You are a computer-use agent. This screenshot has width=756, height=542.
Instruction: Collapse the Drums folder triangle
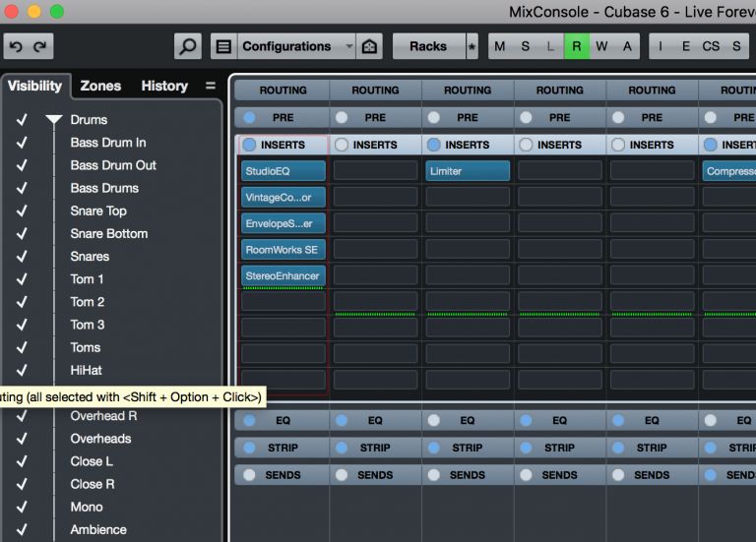point(53,120)
